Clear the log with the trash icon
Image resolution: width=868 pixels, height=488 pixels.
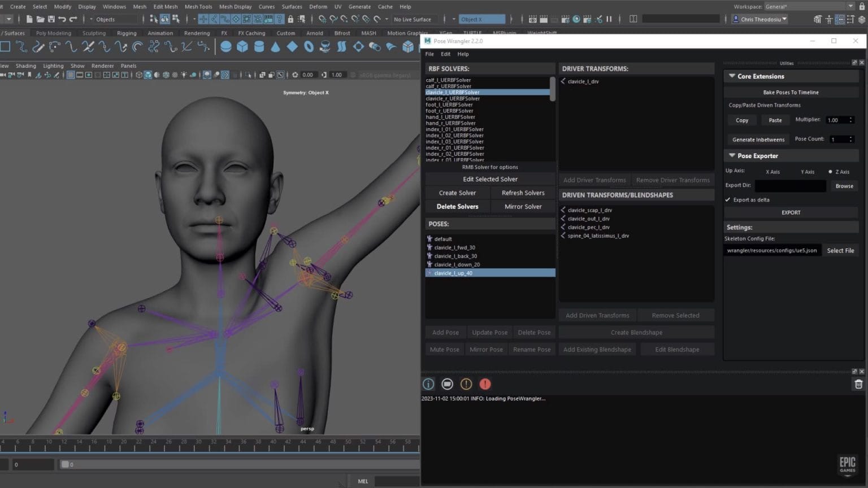858,384
